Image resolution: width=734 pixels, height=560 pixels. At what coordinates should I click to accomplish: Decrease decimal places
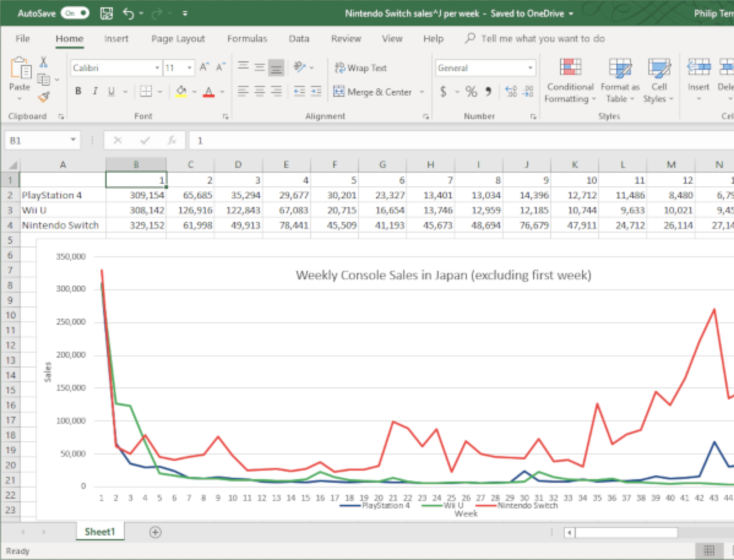[x=528, y=91]
